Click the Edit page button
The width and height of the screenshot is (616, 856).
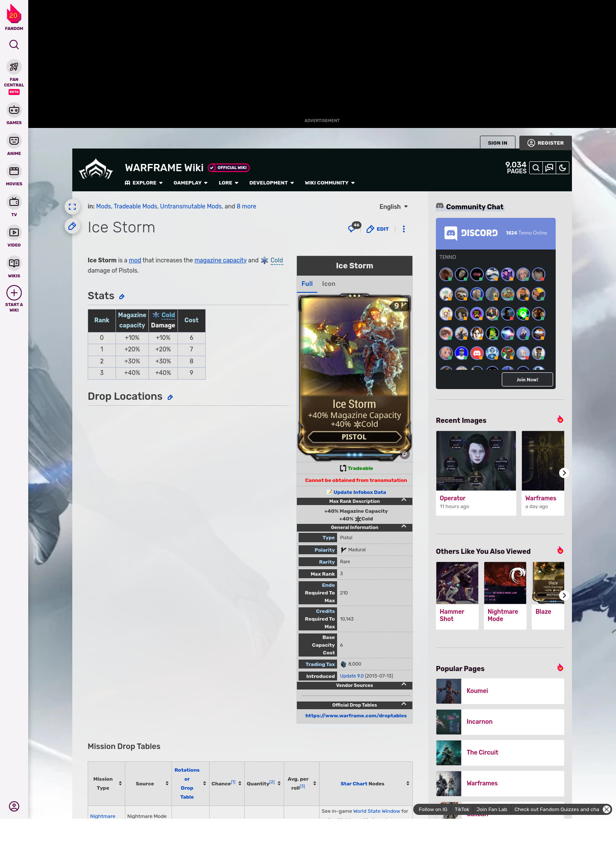click(378, 229)
